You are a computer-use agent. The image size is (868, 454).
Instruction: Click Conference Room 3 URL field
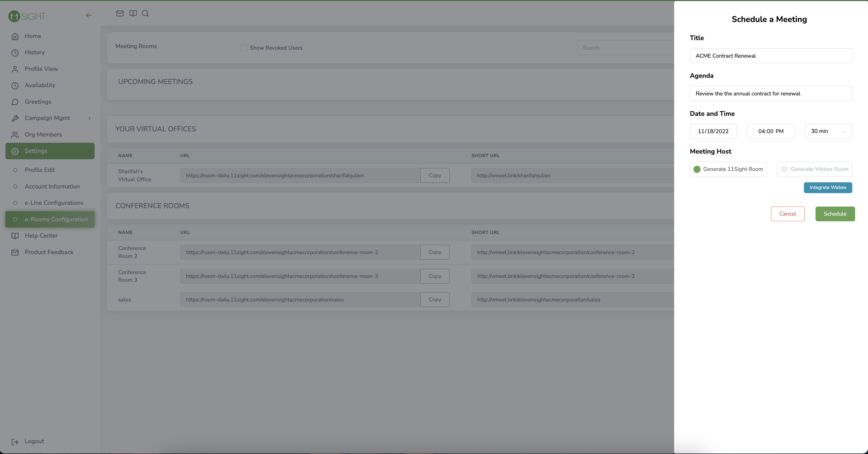pyautogui.click(x=300, y=276)
